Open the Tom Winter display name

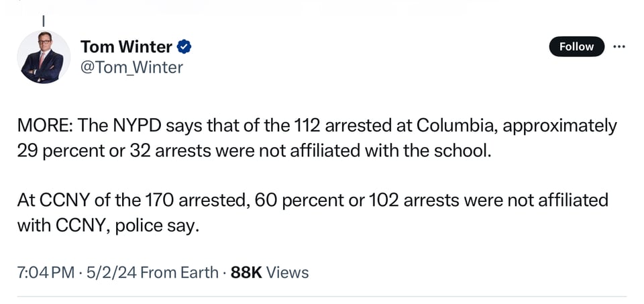[x=126, y=46]
